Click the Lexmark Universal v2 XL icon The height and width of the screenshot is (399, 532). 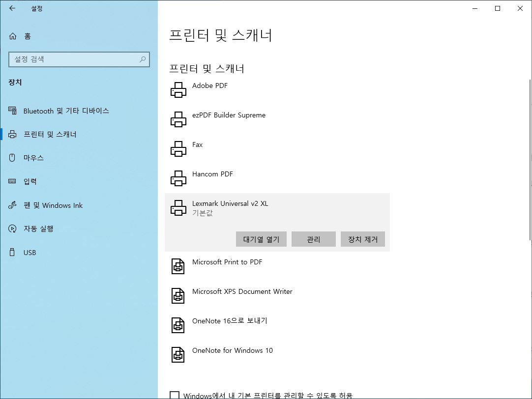(x=178, y=208)
